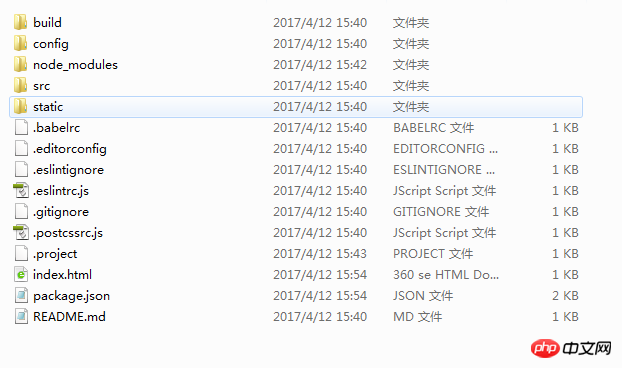
Task: Select the file name .eslintignore
Action: [x=69, y=170]
